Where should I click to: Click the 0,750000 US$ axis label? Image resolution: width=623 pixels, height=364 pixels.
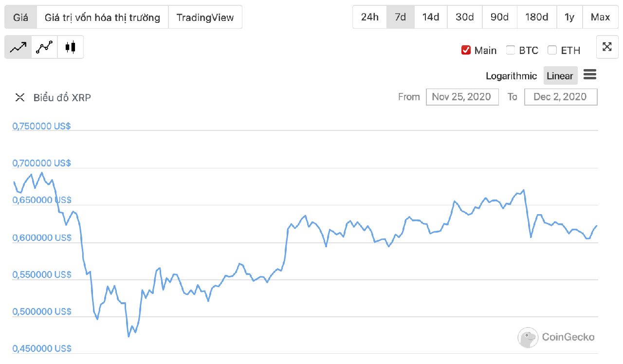(41, 126)
